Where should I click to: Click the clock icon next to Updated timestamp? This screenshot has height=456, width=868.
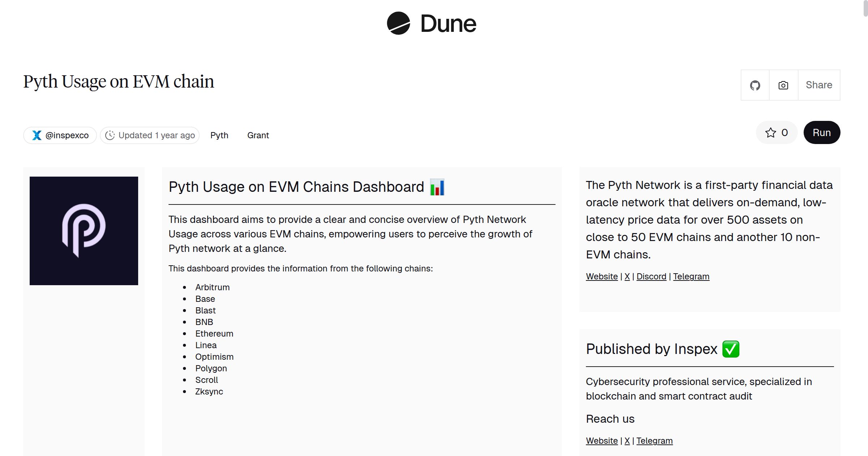point(110,135)
